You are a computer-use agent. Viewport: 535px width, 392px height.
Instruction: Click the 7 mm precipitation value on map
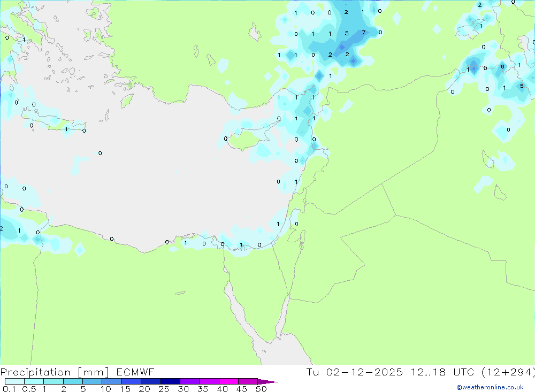[x=363, y=33]
